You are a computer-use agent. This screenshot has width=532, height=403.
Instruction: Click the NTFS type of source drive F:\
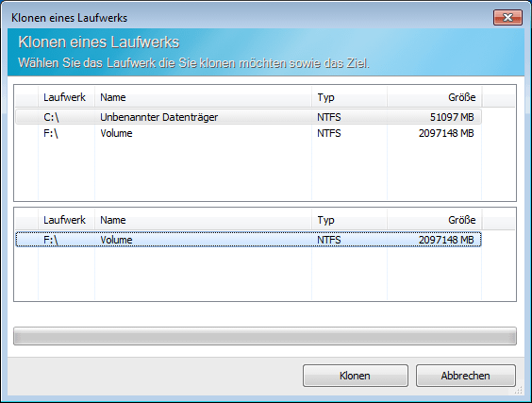[x=329, y=133]
